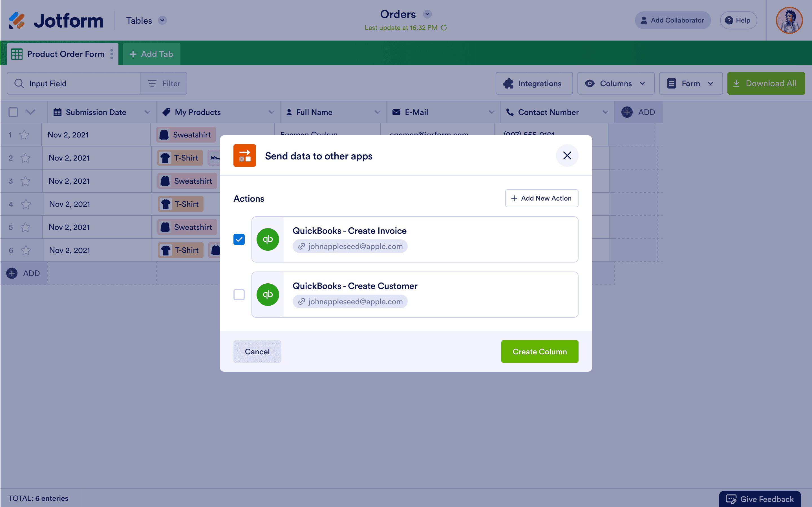Click the QuickBooks icon for Create Customer
This screenshot has width=812, height=507.
268,294
